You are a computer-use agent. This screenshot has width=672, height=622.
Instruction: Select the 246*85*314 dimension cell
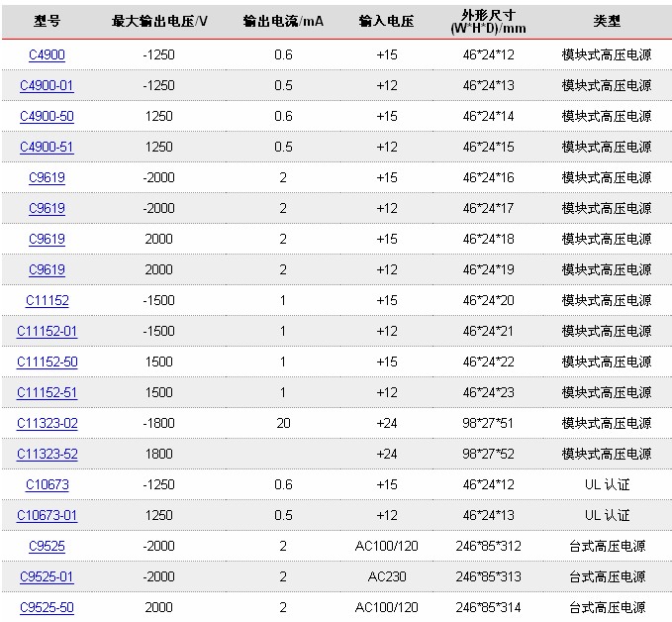pyautogui.click(x=488, y=607)
